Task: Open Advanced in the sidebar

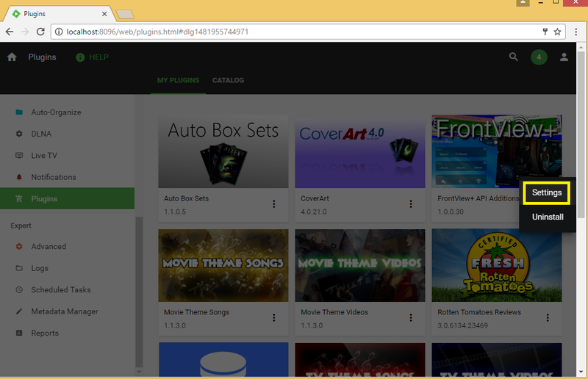Action: (67, 246)
